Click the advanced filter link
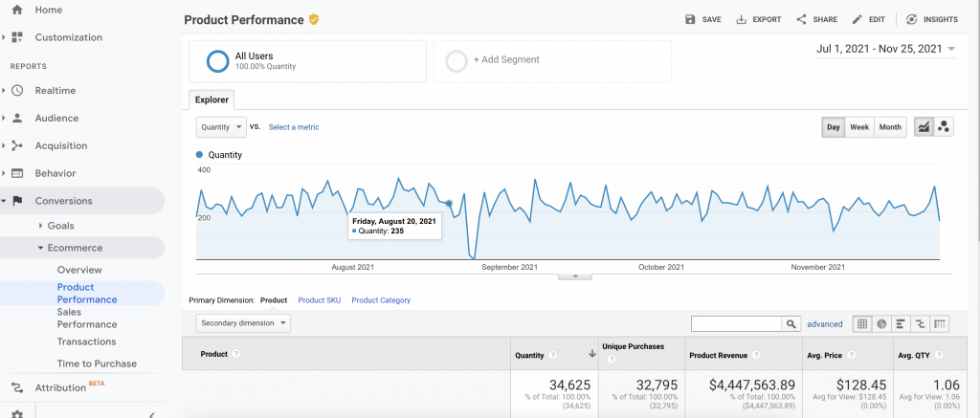Viewport: 980px width, 418px height. pyautogui.click(x=824, y=323)
